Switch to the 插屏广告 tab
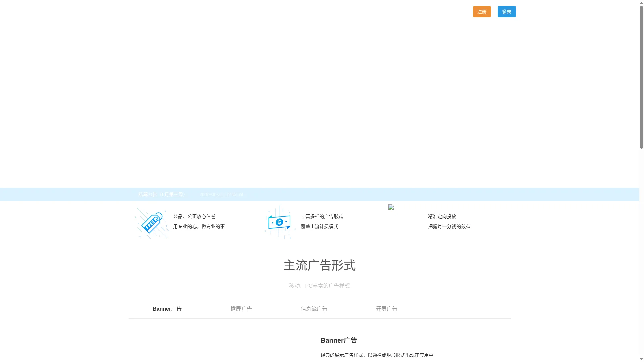The height and width of the screenshot is (362, 644). (x=241, y=309)
